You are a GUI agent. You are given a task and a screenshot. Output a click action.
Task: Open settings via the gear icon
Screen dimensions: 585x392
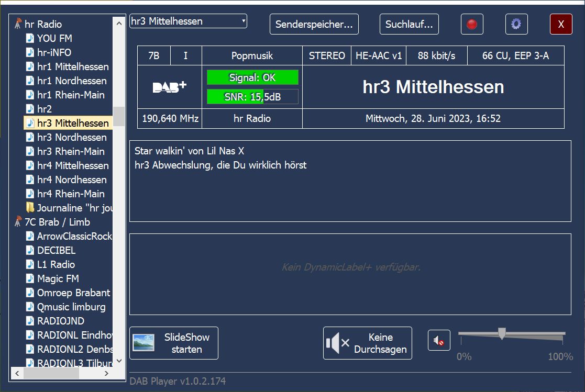click(x=516, y=24)
